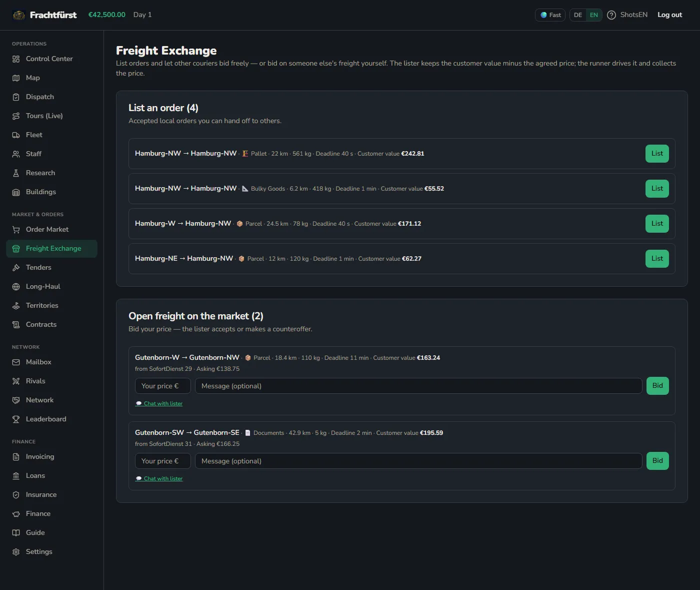Click the Long-Haul globe icon
The image size is (700, 590).
16,287
